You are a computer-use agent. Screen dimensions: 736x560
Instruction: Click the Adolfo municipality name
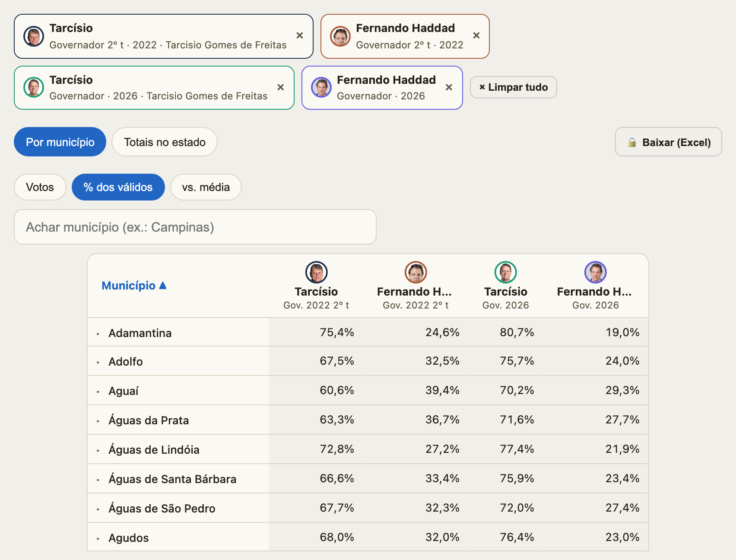125,361
